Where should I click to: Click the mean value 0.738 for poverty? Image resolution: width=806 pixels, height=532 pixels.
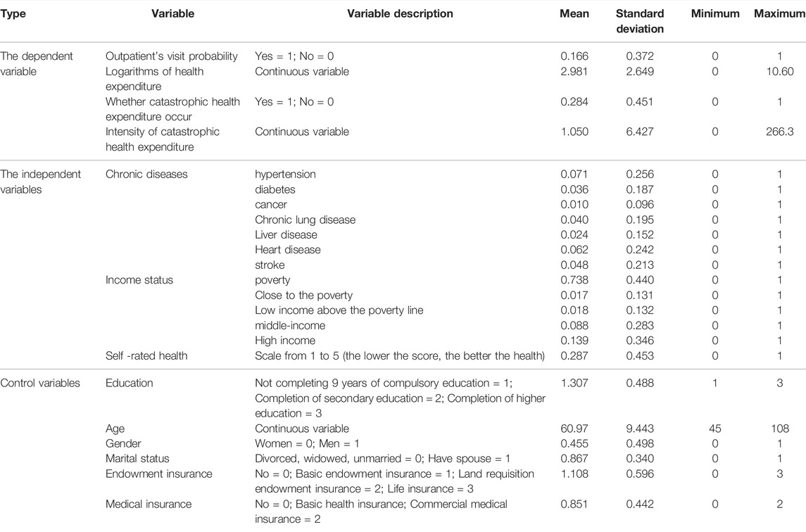(x=574, y=280)
